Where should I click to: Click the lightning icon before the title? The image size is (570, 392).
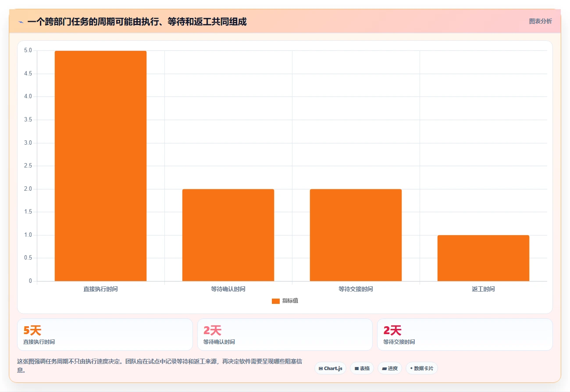point(21,21)
